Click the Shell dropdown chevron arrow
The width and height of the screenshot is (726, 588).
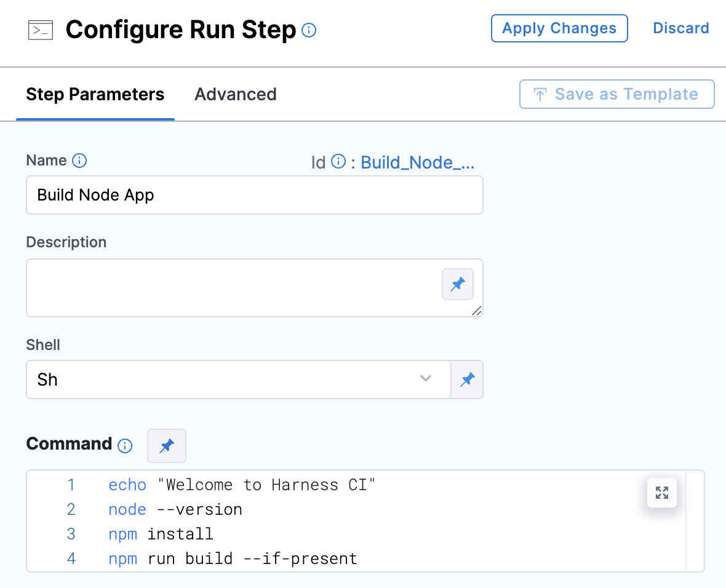[x=426, y=379]
